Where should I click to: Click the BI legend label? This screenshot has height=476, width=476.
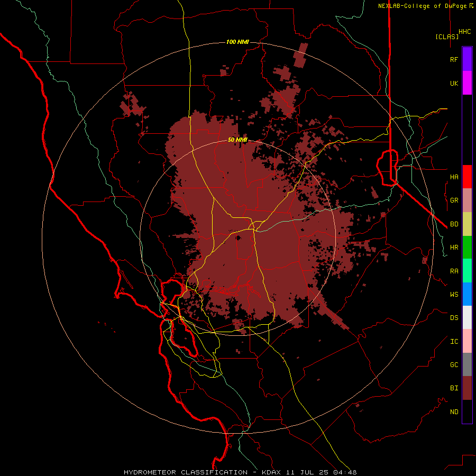coord(454,388)
